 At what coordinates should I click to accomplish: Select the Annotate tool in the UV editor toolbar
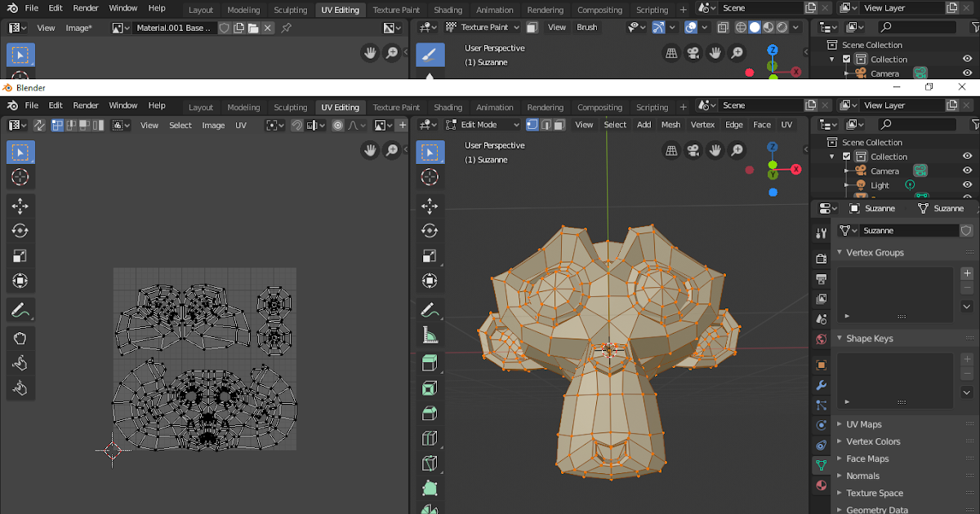point(20,309)
